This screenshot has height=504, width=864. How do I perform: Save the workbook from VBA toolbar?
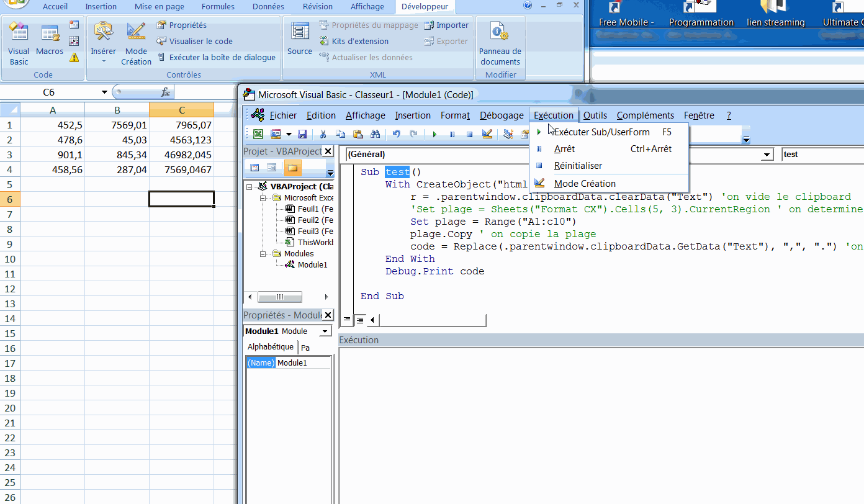coord(302,134)
